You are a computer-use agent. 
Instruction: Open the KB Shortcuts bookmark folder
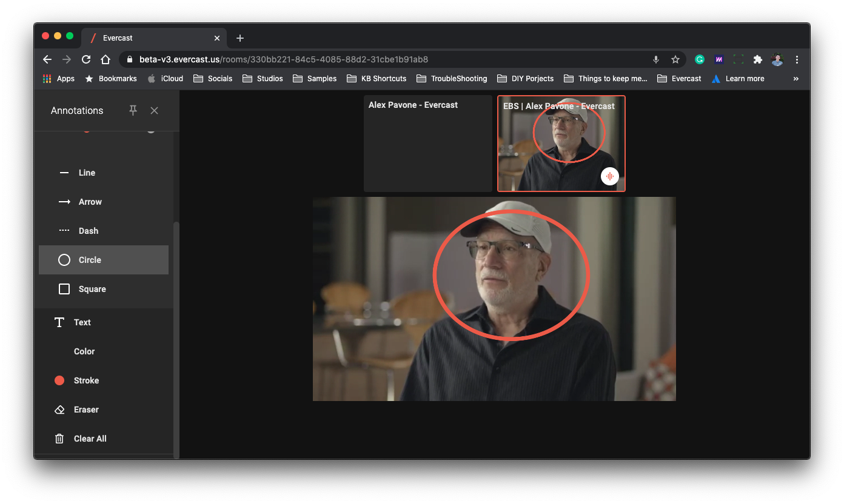pyautogui.click(x=377, y=79)
